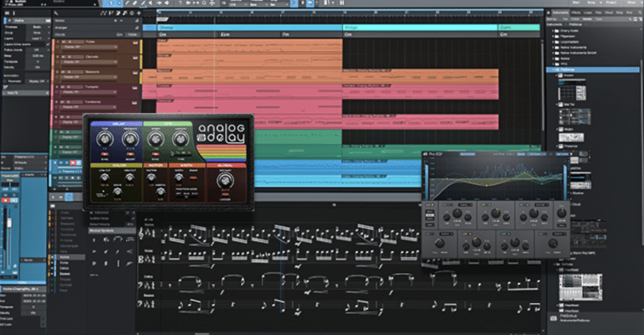Collapse the PreSonus folder in browser
644x335 pixels.
click(553, 70)
